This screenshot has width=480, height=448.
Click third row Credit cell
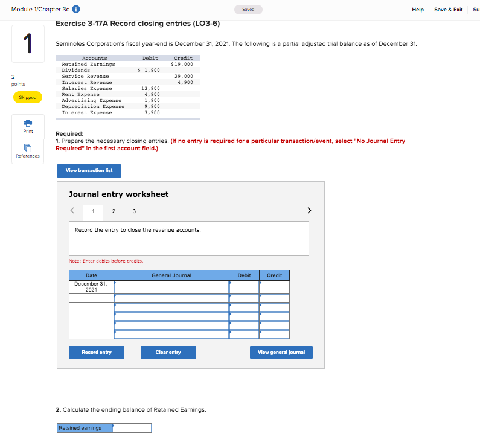pyautogui.click(x=274, y=307)
